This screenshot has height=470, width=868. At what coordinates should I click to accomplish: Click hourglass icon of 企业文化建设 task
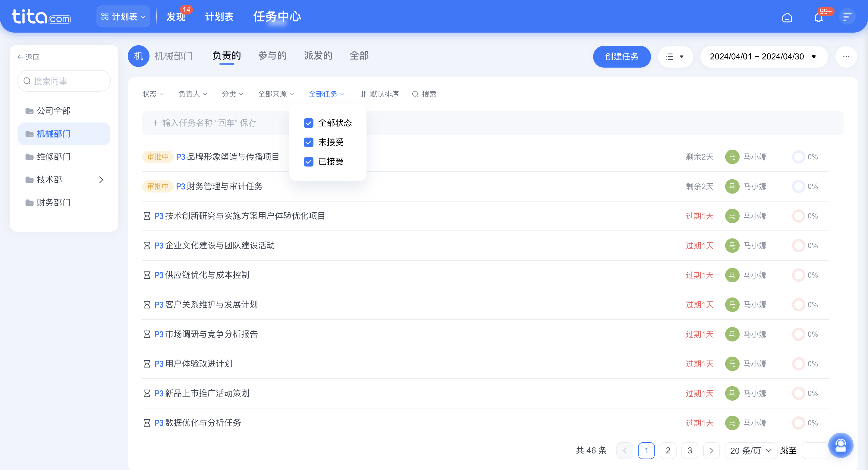click(x=147, y=246)
